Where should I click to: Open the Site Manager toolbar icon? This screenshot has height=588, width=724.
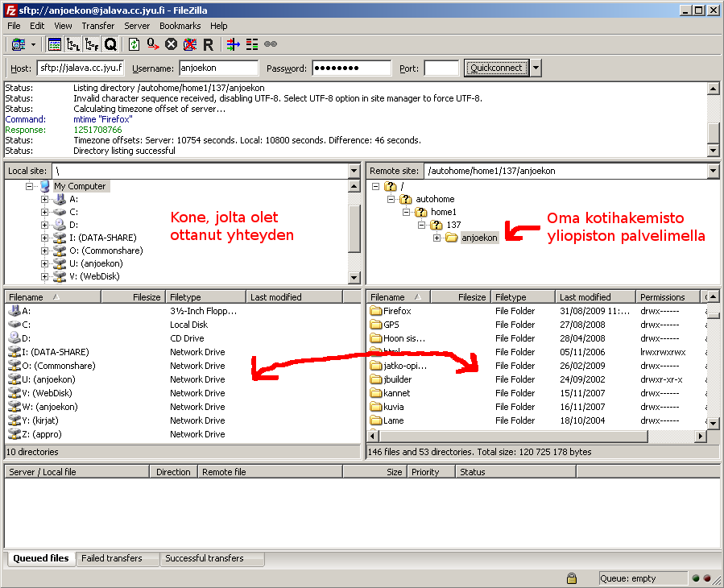click(19, 44)
